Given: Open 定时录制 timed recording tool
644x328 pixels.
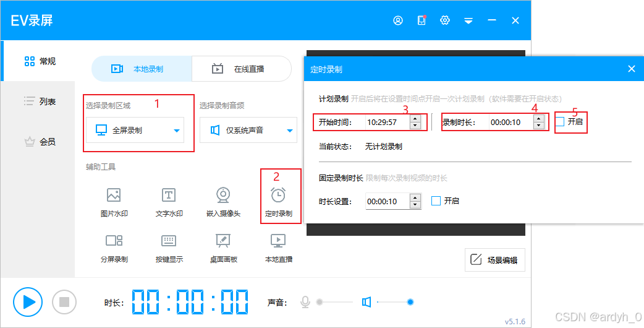Looking at the screenshot, I should [279, 202].
